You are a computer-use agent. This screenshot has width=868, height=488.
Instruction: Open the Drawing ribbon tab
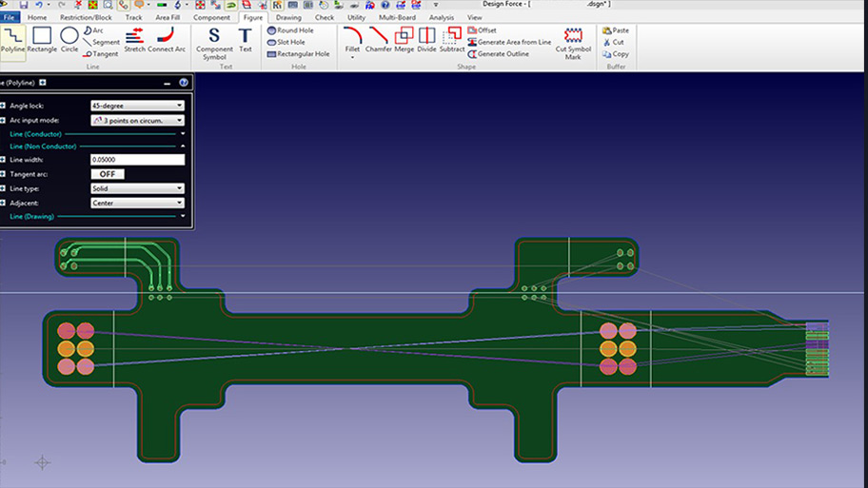point(288,17)
